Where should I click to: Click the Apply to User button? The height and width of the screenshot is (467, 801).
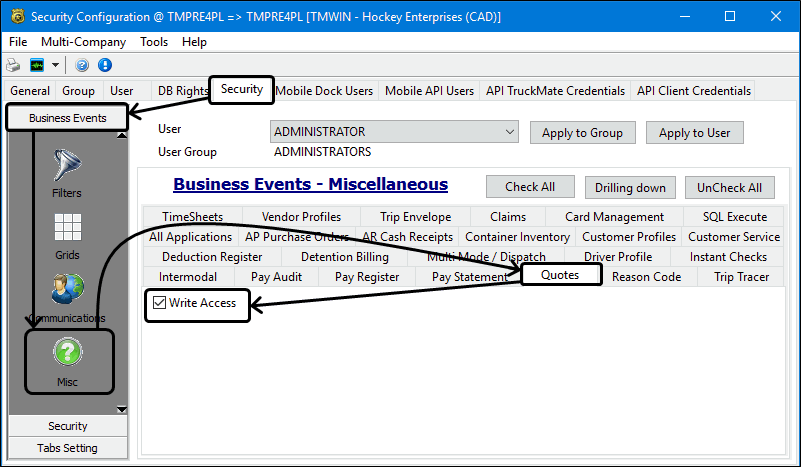tap(694, 133)
